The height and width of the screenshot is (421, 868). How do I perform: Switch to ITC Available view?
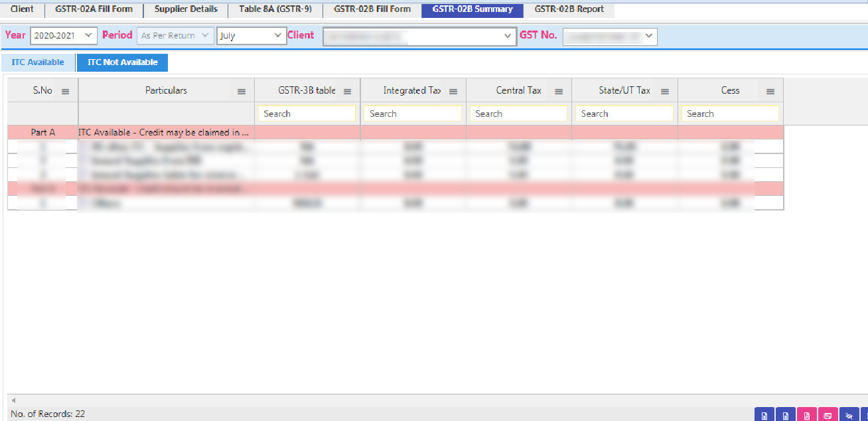coord(38,62)
